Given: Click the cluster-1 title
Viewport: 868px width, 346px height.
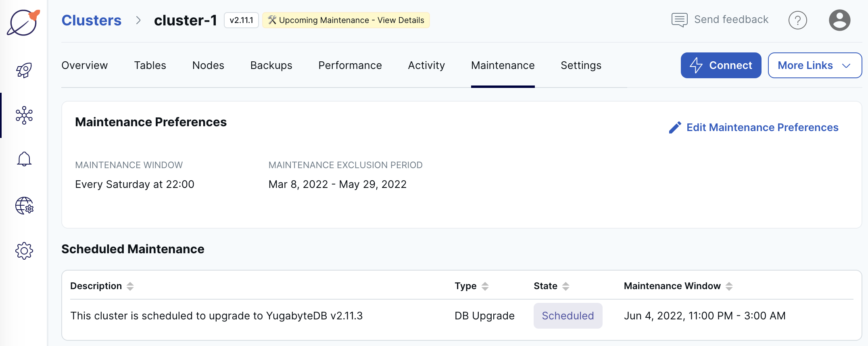Looking at the screenshot, I should click(x=186, y=20).
